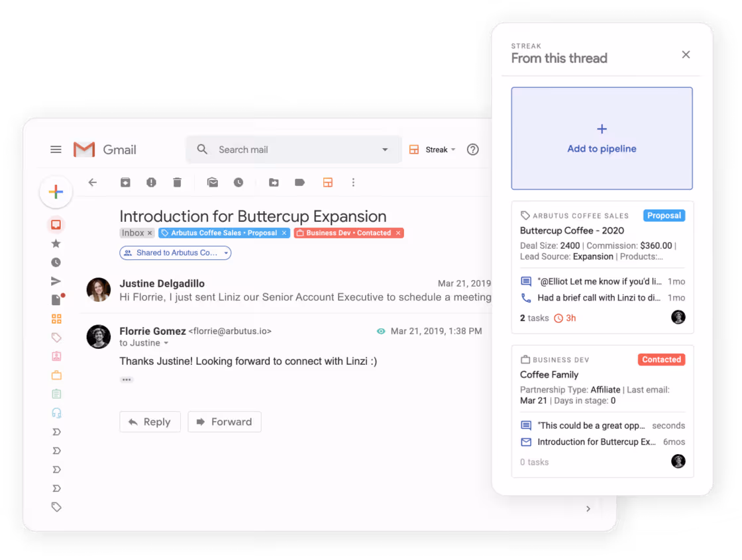742x560 pixels.
Task: Open the brief call with Linzi log
Action: [x=602, y=298]
